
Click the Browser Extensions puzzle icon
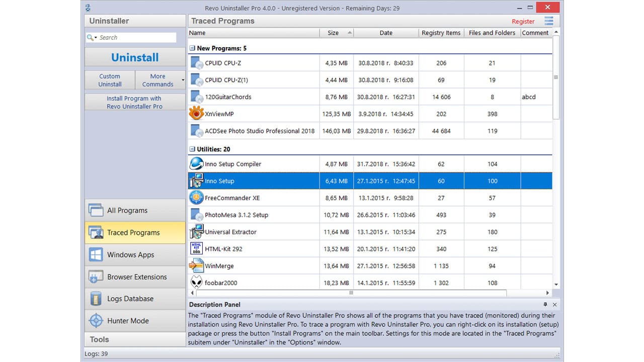pos(96,277)
